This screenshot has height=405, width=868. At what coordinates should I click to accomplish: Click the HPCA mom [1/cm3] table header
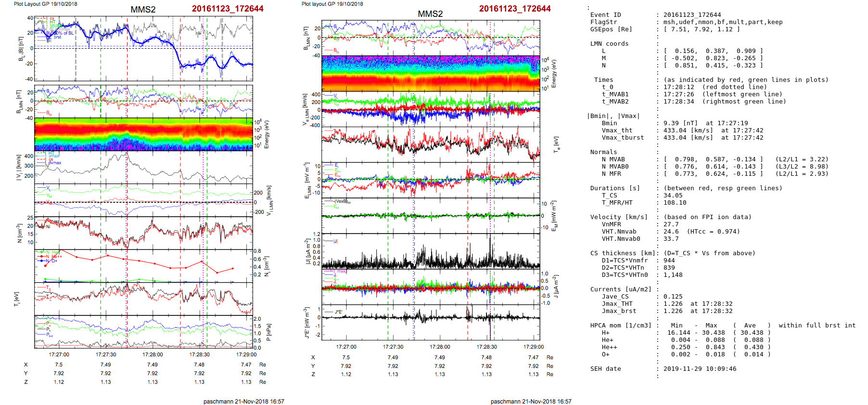click(620, 326)
